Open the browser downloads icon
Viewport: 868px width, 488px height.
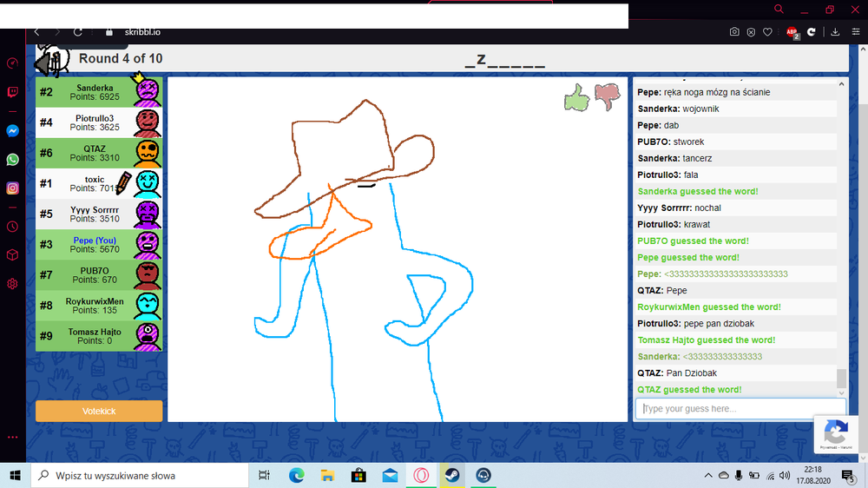[x=835, y=32]
